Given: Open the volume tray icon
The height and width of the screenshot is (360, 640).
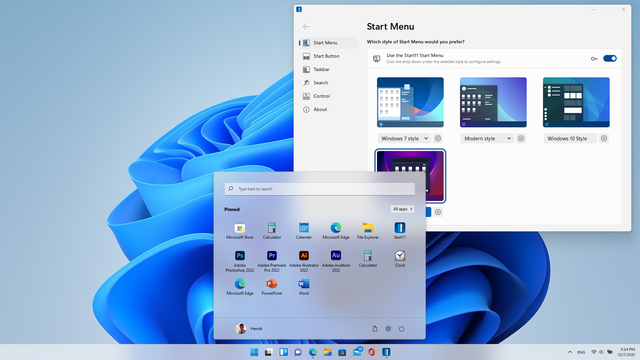Looking at the screenshot, I should (x=601, y=352).
